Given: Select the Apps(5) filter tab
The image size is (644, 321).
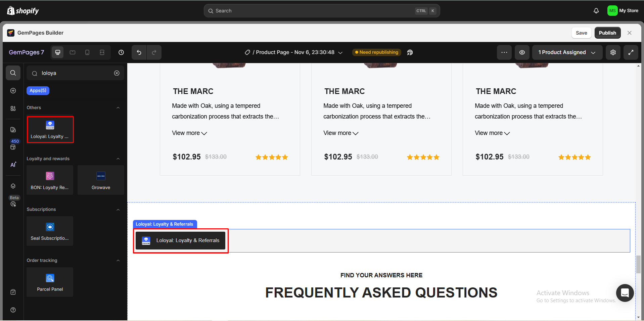Looking at the screenshot, I should (38, 91).
